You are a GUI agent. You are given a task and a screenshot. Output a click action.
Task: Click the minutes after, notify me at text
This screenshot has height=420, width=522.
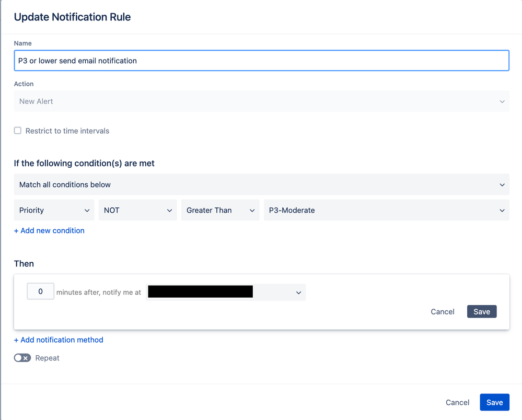pos(99,292)
